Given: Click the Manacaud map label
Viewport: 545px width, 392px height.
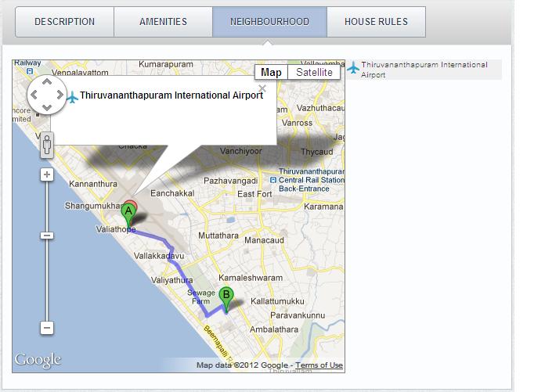Looking at the screenshot, I should [x=264, y=240].
